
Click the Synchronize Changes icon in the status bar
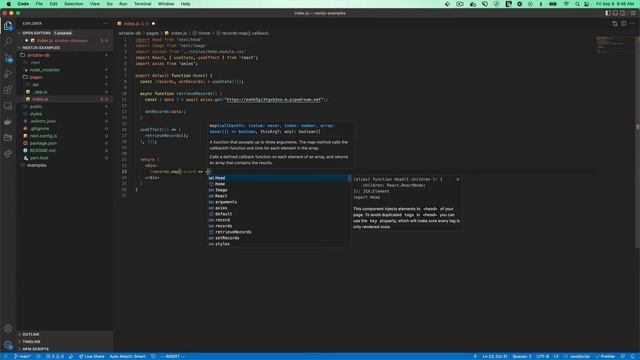pos(38,356)
